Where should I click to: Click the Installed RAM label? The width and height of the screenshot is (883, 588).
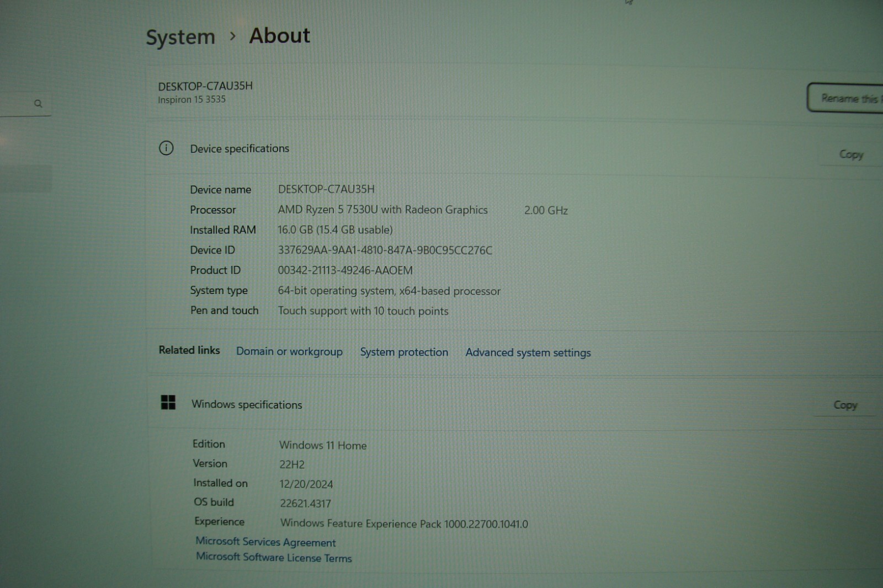[x=223, y=229]
